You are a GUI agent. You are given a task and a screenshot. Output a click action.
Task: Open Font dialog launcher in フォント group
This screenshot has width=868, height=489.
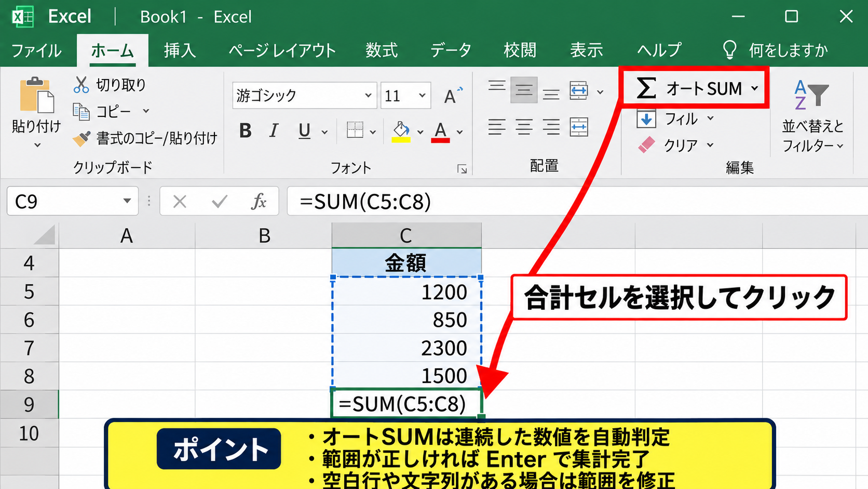462,169
